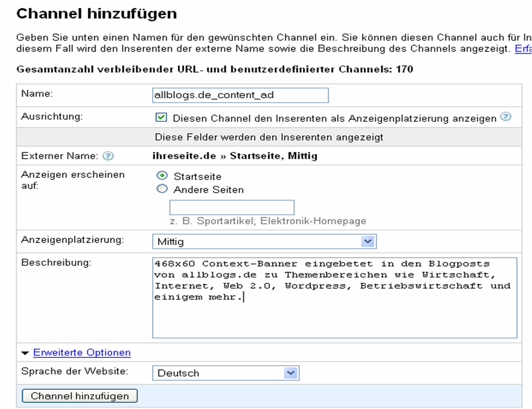Click the Channel hinzufügen button

(80, 396)
